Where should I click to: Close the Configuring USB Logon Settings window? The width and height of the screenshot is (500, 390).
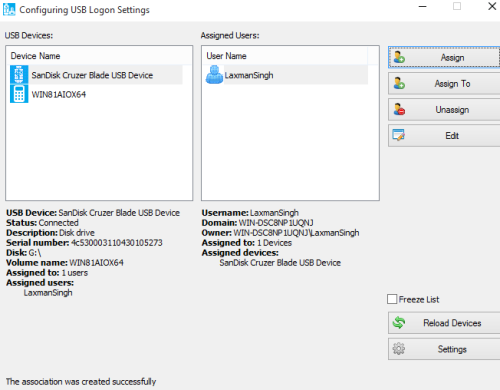coord(492,6)
